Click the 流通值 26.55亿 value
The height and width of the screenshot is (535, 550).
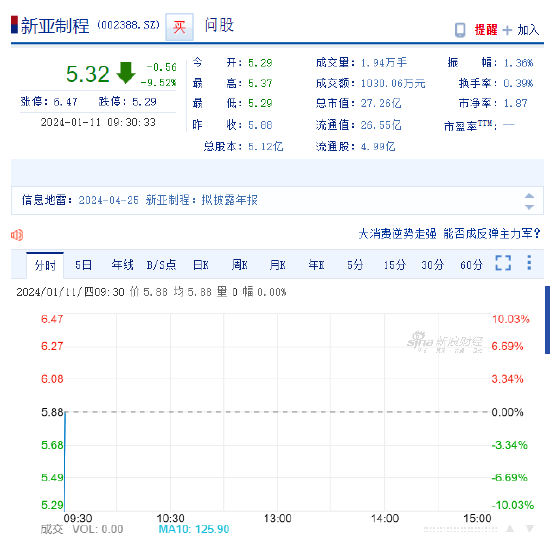(381, 125)
